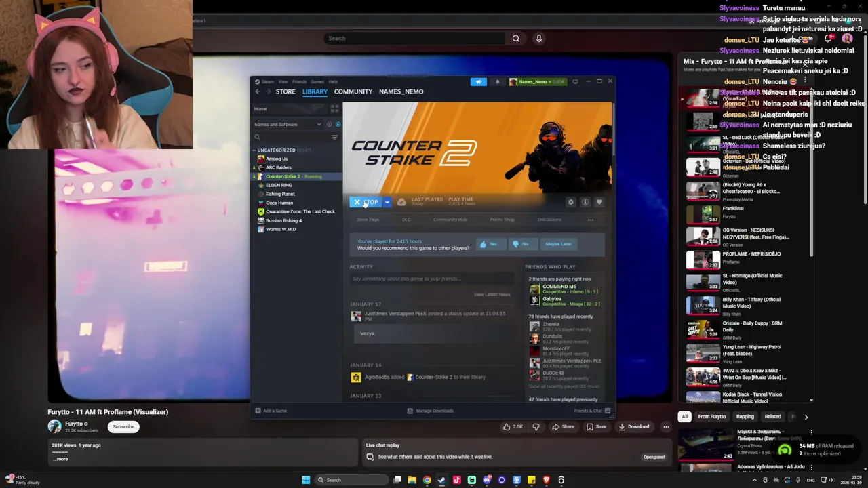The image size is (868, 488).
Task: Switch library to grid collections view
Action: pos(334,108)
